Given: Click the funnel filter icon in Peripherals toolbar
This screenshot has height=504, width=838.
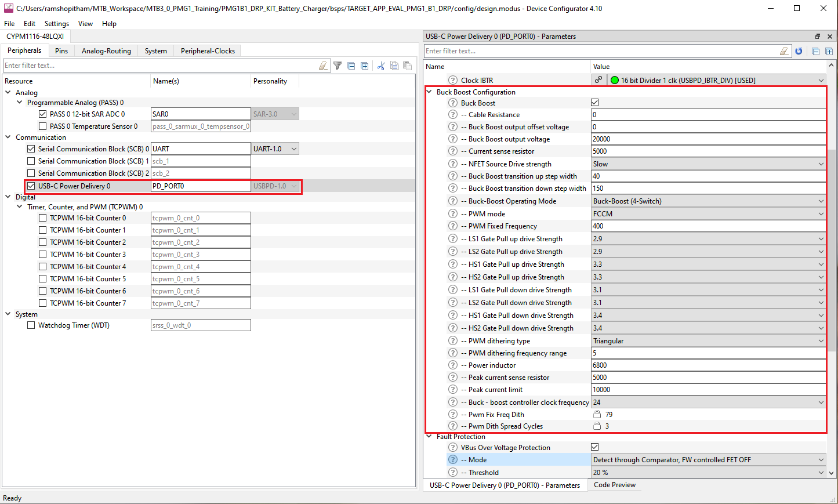Looking at the screenshot, I should (338, 66).
